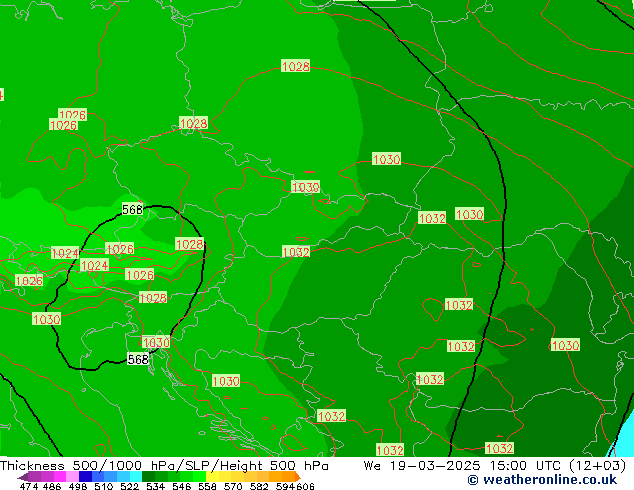634x490 pixels.
Task: Click the '594' legend value
Action: (285, 486)
